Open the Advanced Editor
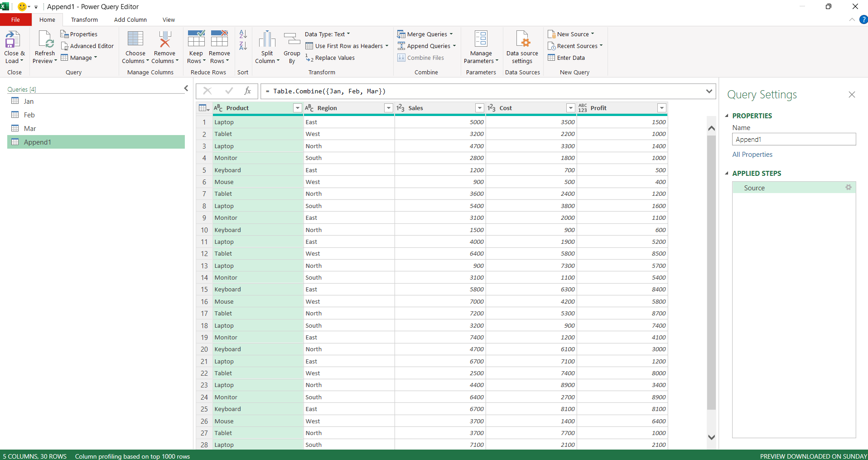This screenshot has width=868, height=460. click(x=87, y=46)
